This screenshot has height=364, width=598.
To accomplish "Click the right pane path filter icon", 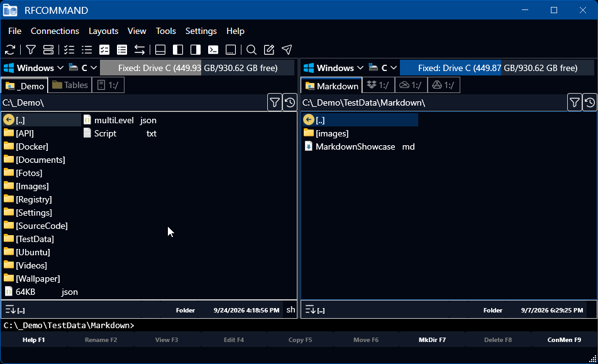I will coord(574,102).
